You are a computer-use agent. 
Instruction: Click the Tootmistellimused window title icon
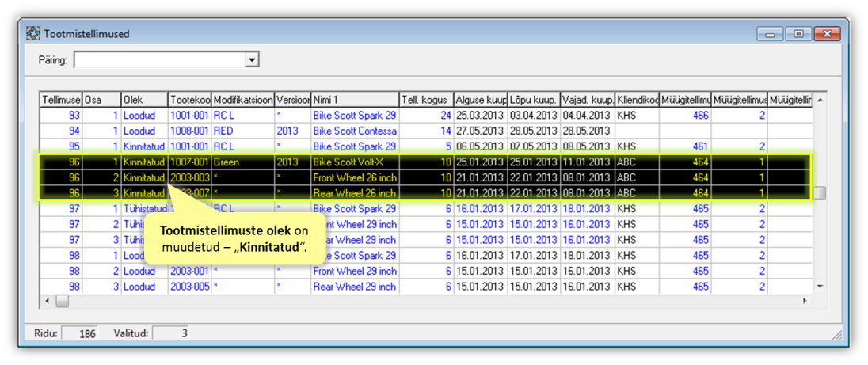[33, 34]
